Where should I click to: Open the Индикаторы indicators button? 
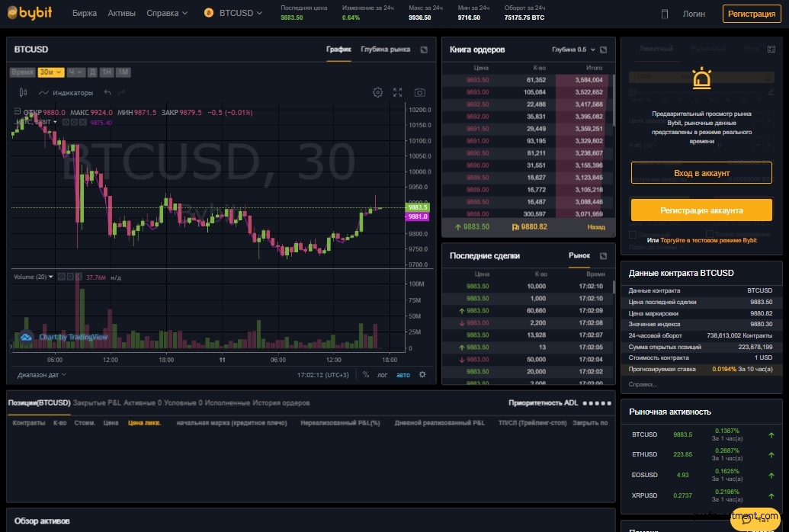point(66,93)
